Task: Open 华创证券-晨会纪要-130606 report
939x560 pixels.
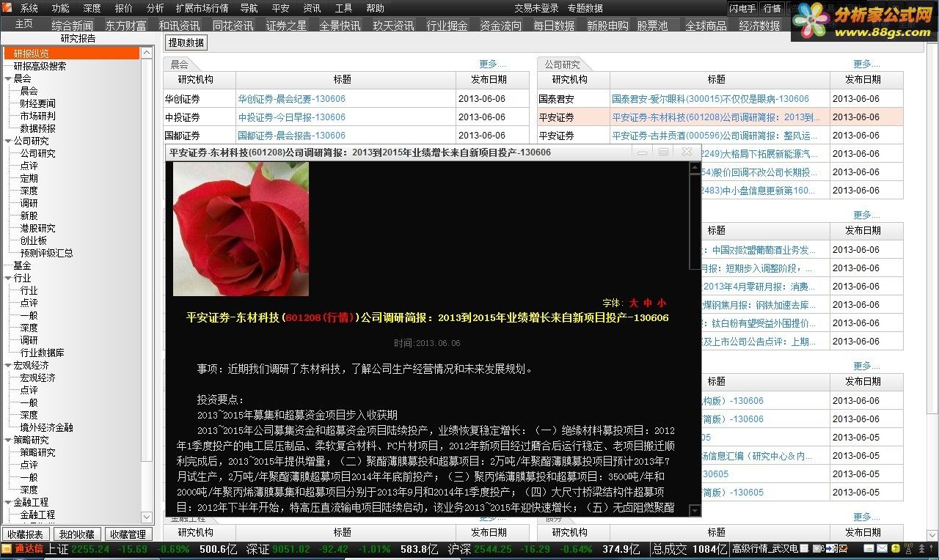Action: (x=291, y=98)
